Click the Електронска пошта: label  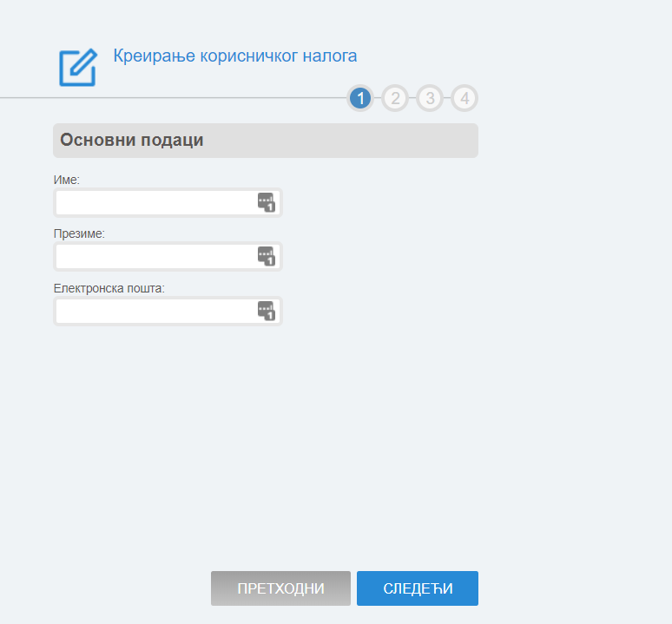point(109,288)
